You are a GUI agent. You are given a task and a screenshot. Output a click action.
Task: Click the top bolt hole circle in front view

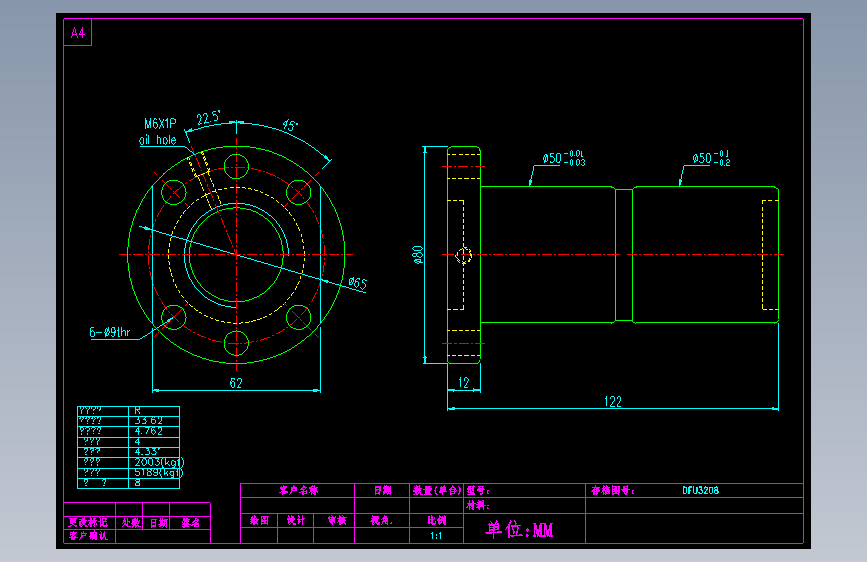point(237,166)
